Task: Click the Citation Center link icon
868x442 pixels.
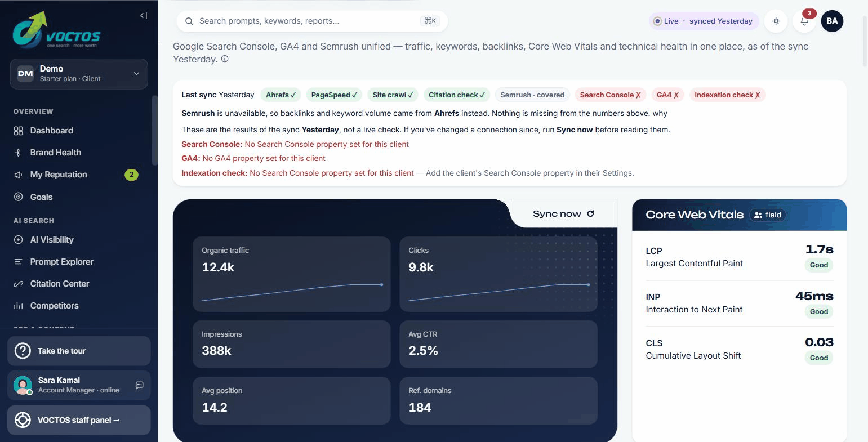Action: point(19,284)
